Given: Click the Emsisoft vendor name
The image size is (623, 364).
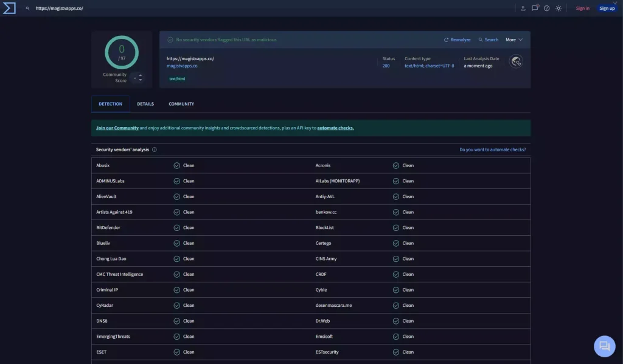Looking at the screenshot, I should point(324,336).
